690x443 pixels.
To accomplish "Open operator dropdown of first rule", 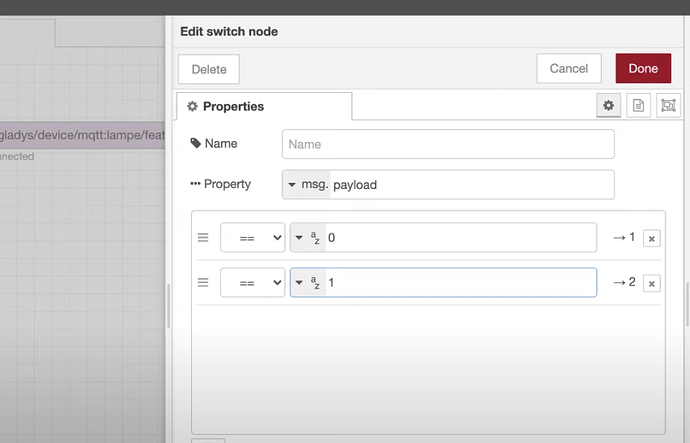I will click(x=253, y=238).
